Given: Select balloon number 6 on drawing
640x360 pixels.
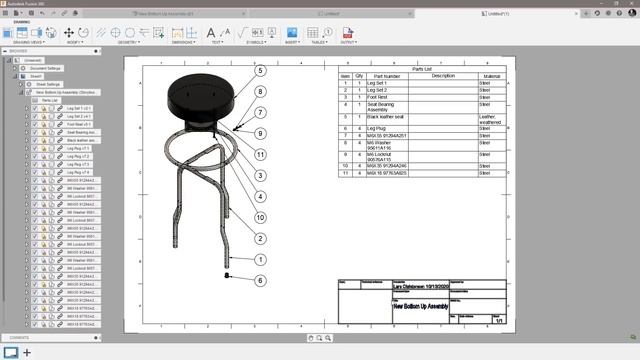Looking at the screenshot, I should tap(260, 280).
